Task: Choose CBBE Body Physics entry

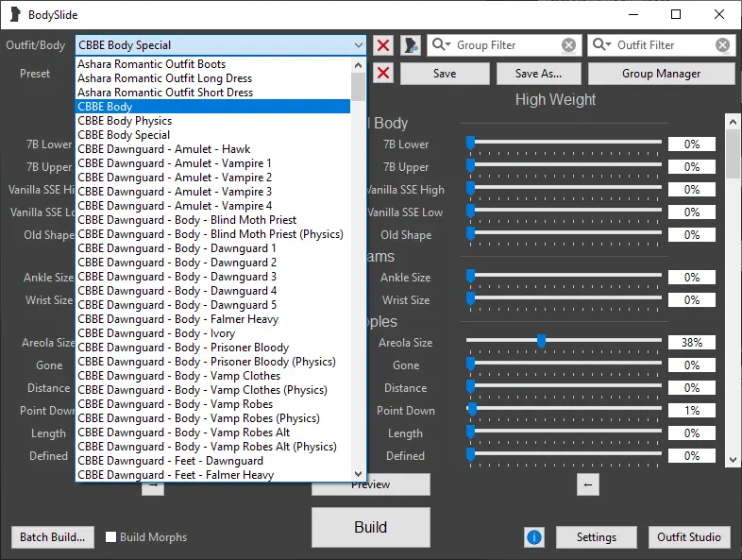Action: point(213,121)
